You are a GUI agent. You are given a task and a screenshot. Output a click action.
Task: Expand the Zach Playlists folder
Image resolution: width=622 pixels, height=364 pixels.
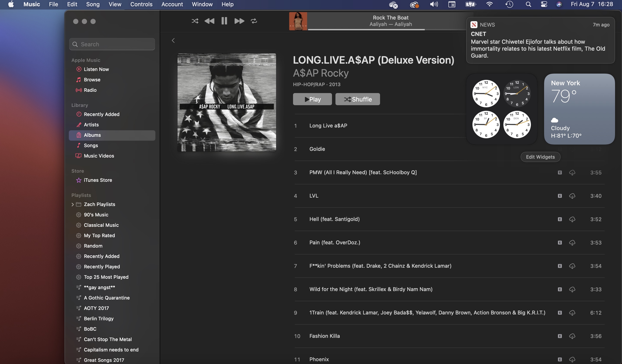point(73,204)
